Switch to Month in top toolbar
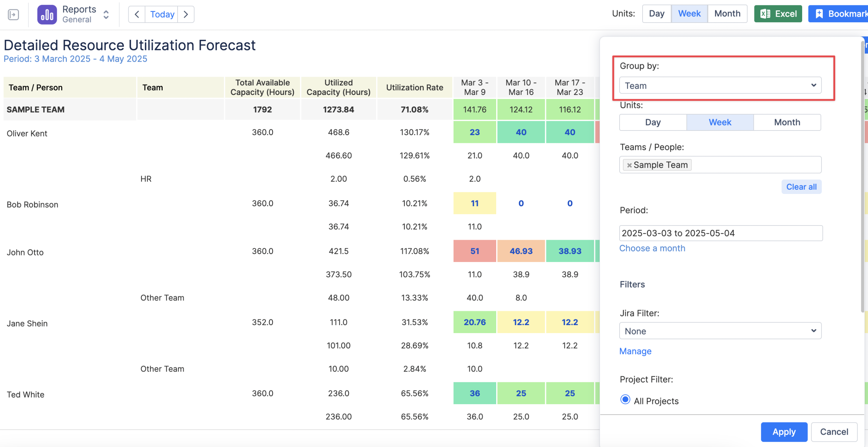Screen dimensions: 868x447 tap(727, 14)
